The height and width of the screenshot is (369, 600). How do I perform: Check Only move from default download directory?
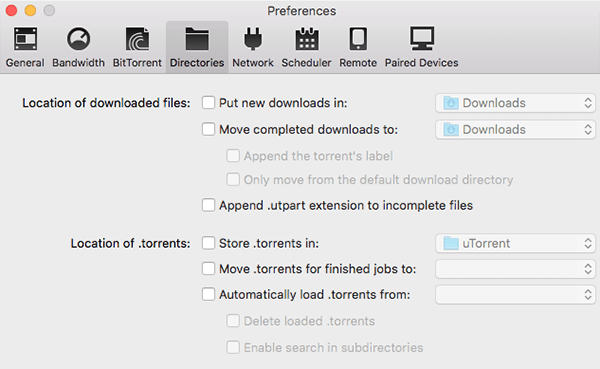coord(233,180)
